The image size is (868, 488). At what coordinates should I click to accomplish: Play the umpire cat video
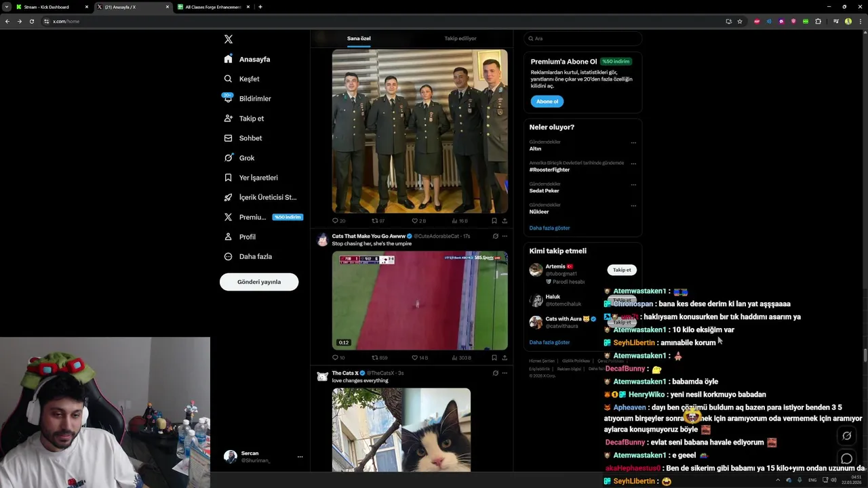coord(420,301)
